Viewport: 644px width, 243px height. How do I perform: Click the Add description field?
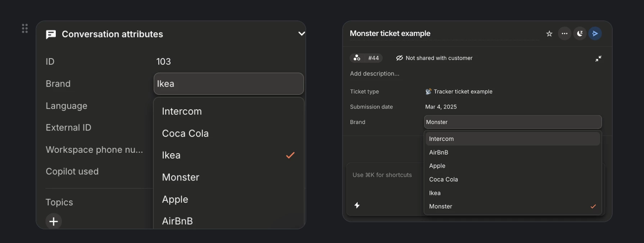click(x=375, y=74)
